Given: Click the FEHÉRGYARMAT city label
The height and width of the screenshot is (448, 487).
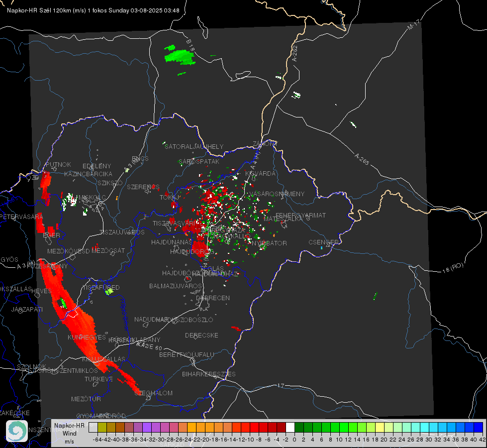Looking at the screenshot, I should pos(300,215).
